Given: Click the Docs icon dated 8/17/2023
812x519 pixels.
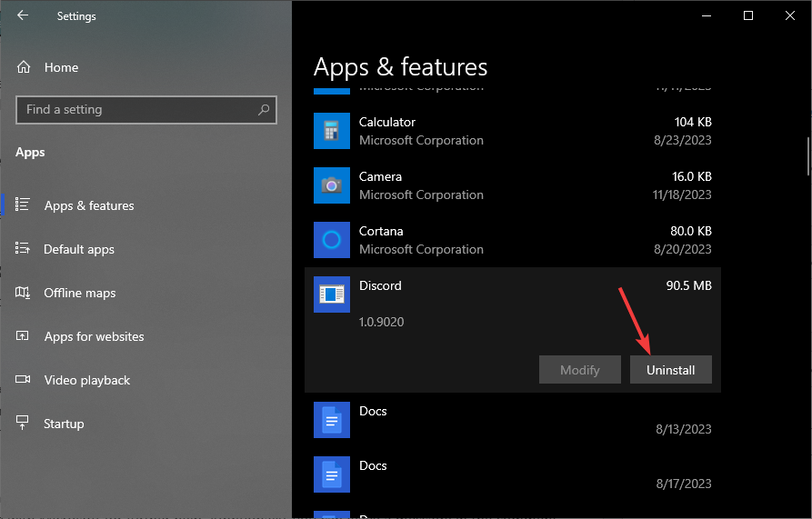Looking at the screenshot, I should 332,474.
